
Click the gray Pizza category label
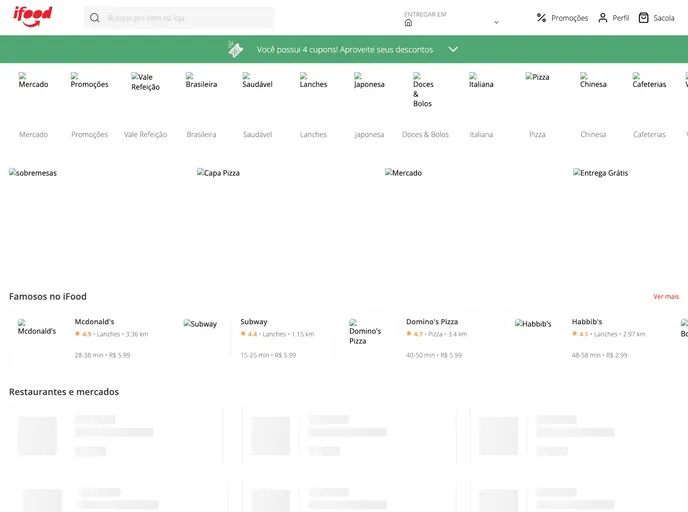(537, 134)
